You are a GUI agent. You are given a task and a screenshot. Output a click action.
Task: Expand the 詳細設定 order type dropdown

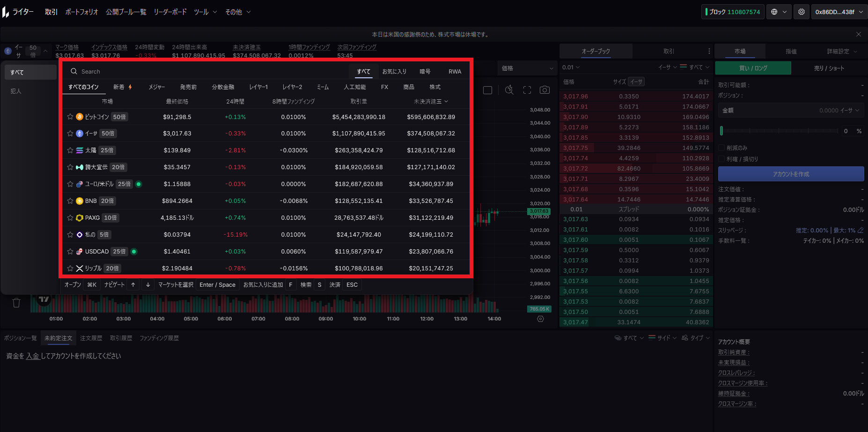pos(841,52)
